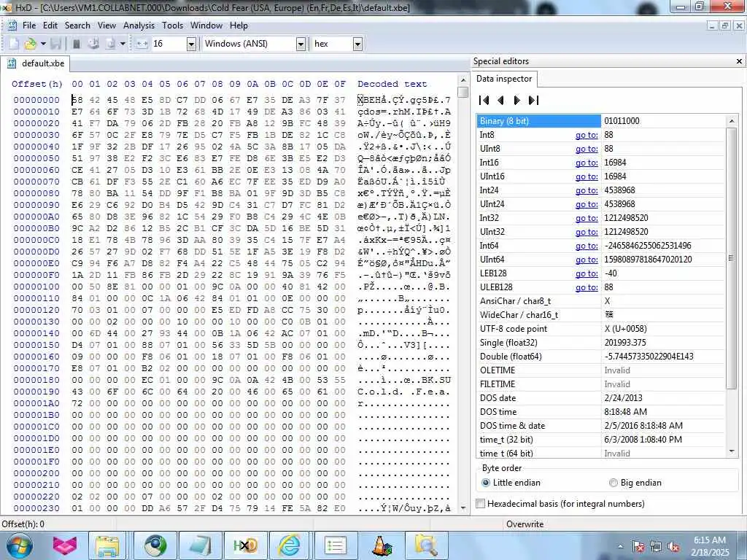
Task: Open VLC media player from taskbar
Action: click(382, 545)
